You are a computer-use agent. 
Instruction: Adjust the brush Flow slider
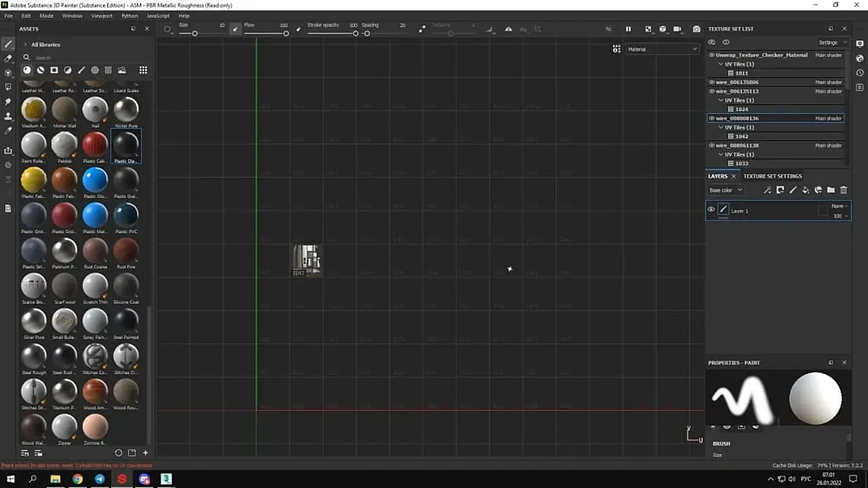pyautogui.click(x=266, y=33)
